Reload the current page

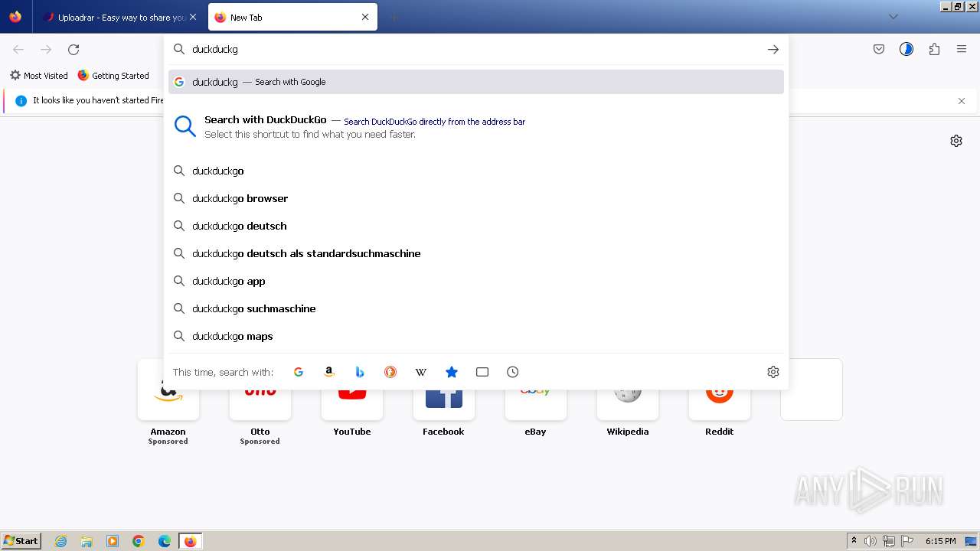[x=73, y=50]
